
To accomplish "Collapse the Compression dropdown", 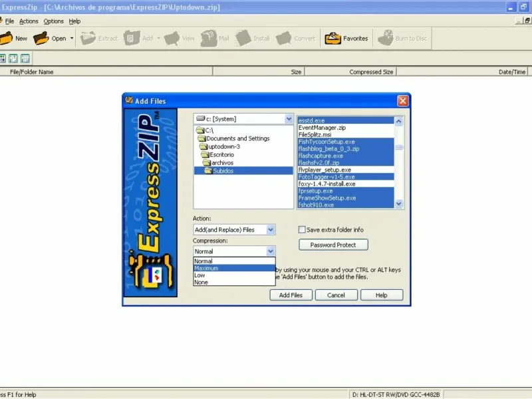I will click(x=271, y=251).
